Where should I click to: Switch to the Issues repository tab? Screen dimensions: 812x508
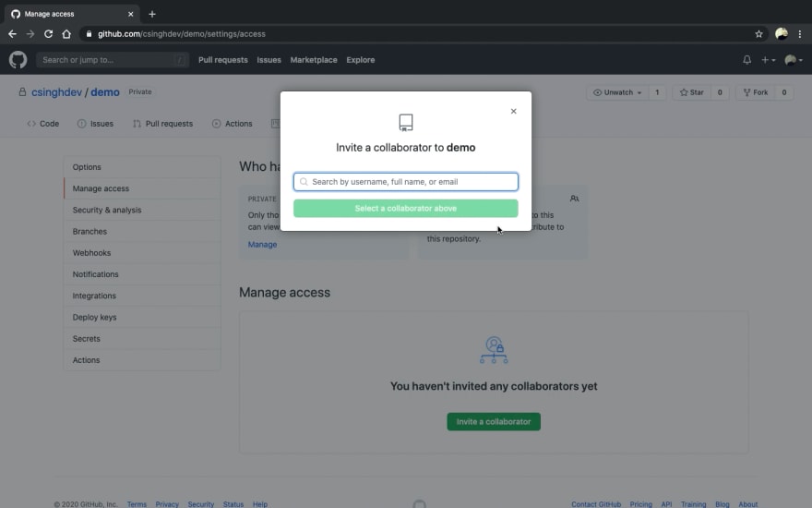(x=95, y=124)
